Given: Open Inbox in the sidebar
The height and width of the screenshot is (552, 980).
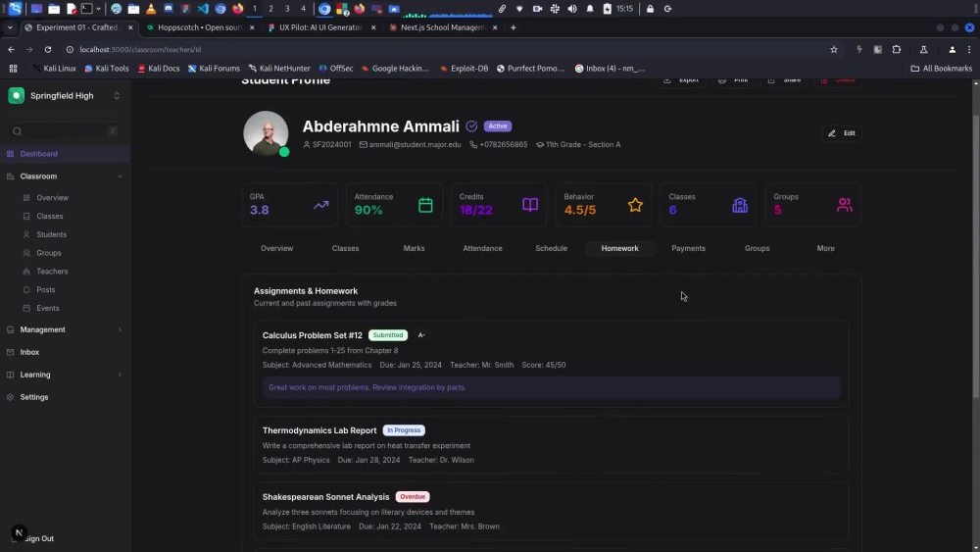Looking at the screenshot, I should click(29, 352).
